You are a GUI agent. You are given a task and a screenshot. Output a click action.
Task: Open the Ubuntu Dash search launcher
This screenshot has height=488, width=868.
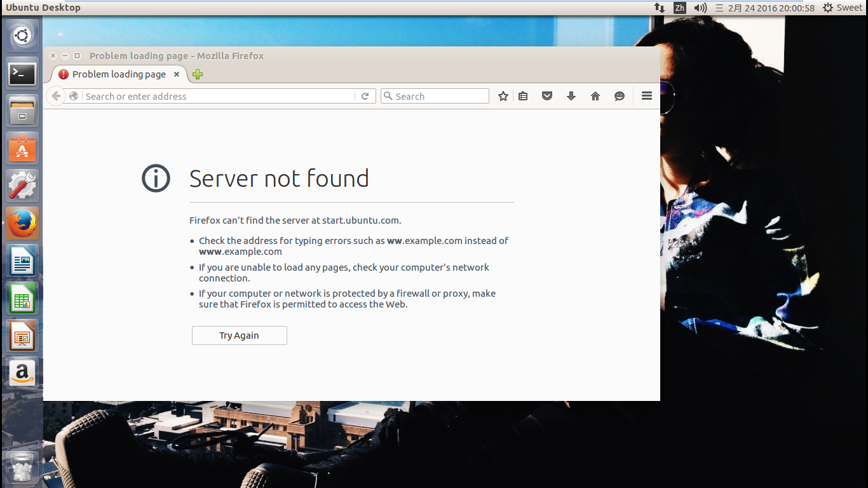pyautogui.click(x=22, y=36)
